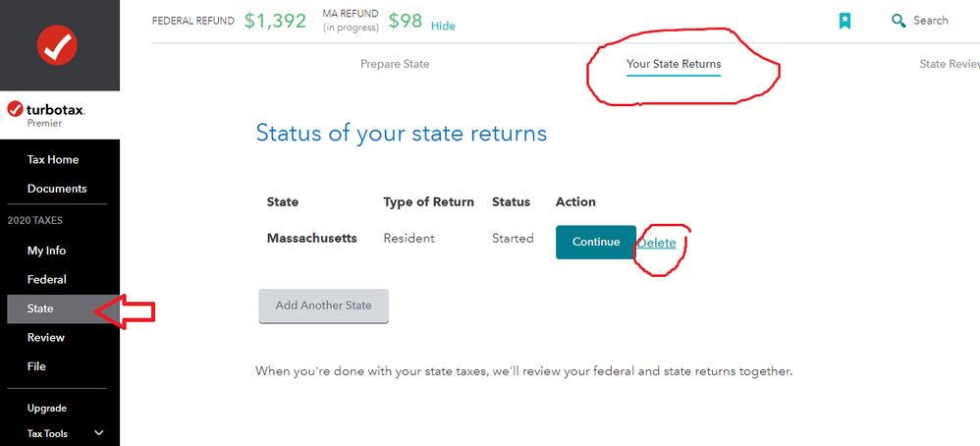This screenshot has height=446, width=980.
Task: Open the State Review tab
Action: point(950,64)
